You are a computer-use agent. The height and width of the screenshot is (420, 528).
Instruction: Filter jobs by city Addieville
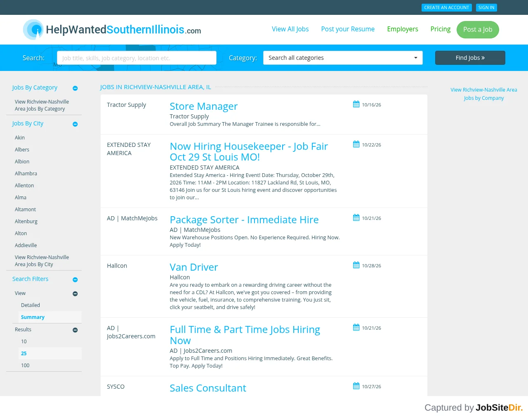click(x=26, y=245)
